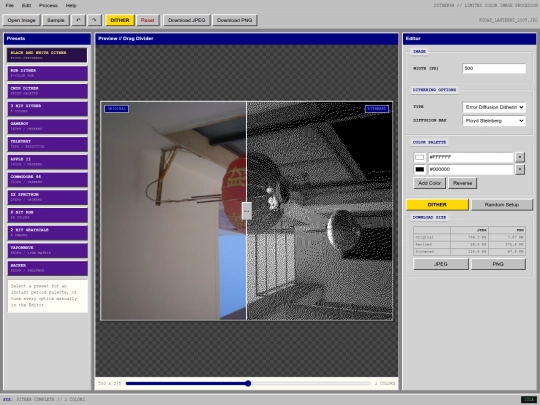This screenshot has width=540, height=405.
Task: Click the 2 COLORS label beside the slider
Action: click(385, 383)
